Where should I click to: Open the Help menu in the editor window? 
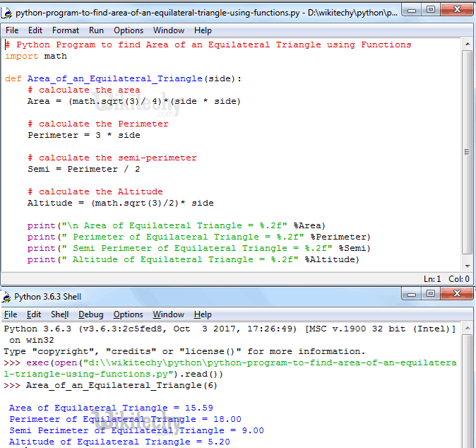[203, 30]
